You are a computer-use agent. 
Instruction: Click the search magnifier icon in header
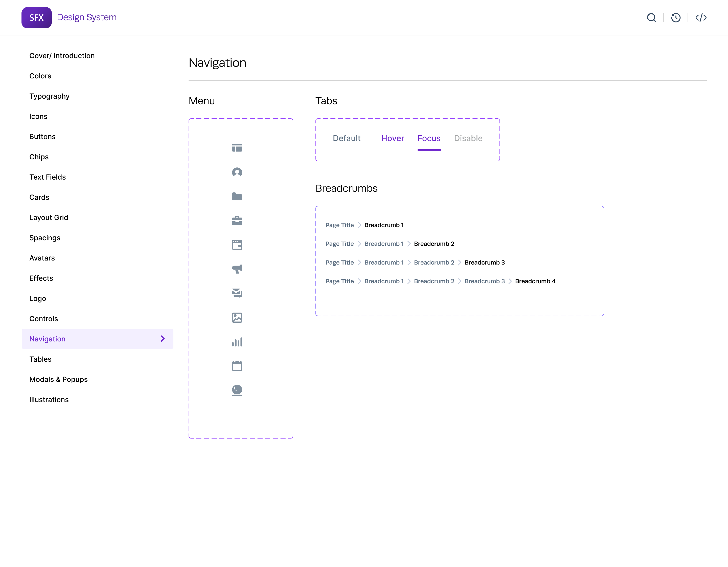(x=651, y=18)
